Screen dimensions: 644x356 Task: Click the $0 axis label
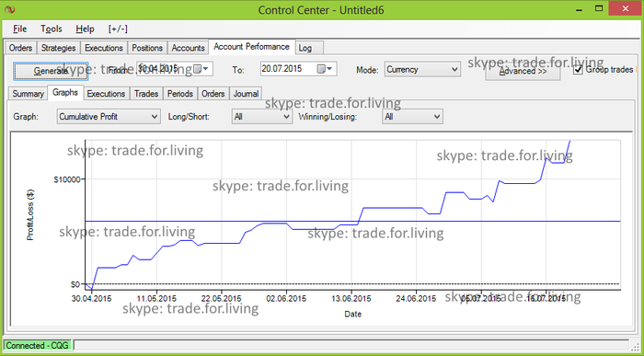pos(75,284)
